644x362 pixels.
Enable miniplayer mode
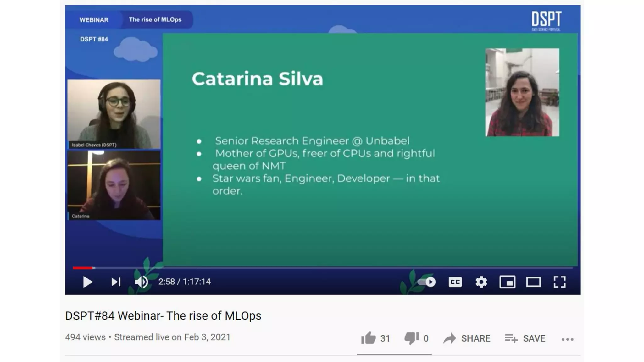click(x=507, y=282)
